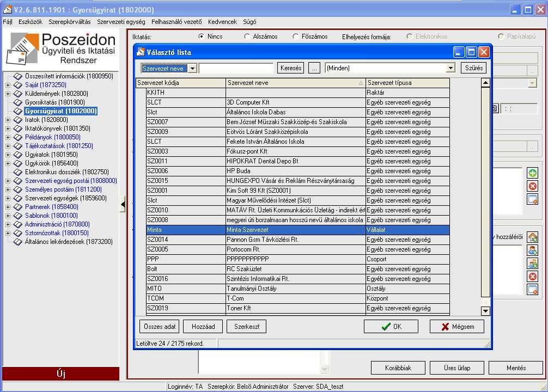This screenshot has height=392, width=548.
Task: Click the icon beside Összesített információk (1800950)
Action: pos(18,76)
